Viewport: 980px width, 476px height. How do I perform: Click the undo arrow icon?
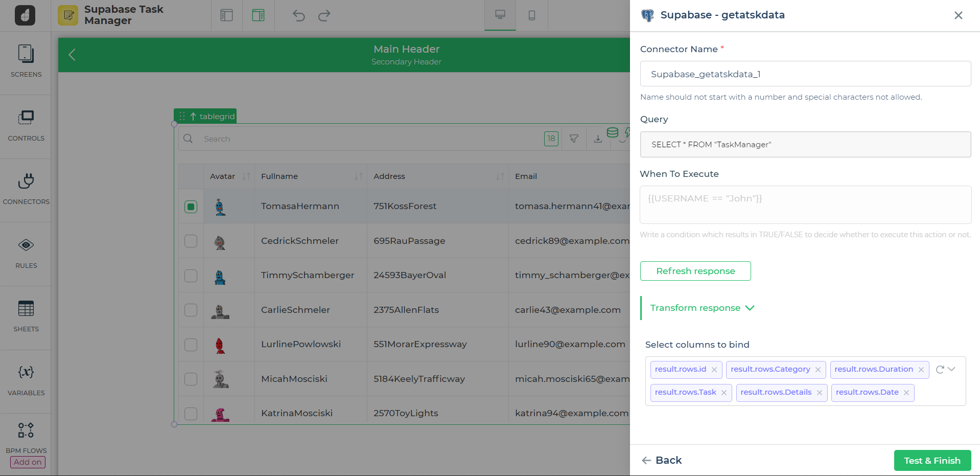tap(299, 15)
